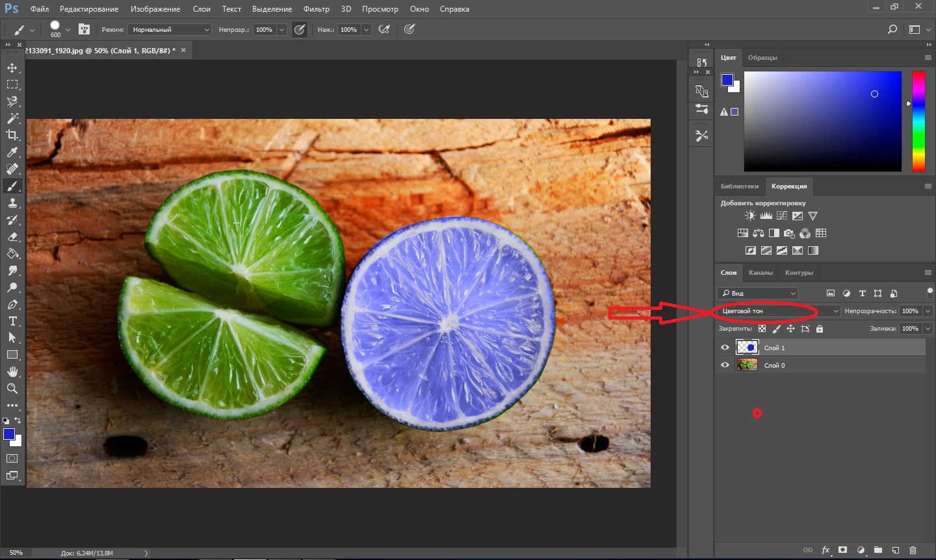Open the Непрозр. opacity dropdown arrow

click(281, 29)
